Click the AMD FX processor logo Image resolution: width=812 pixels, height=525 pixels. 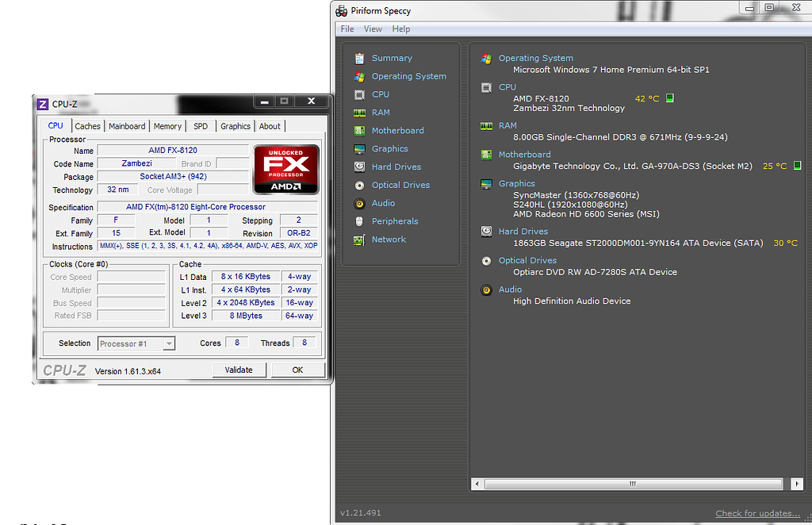285,169
